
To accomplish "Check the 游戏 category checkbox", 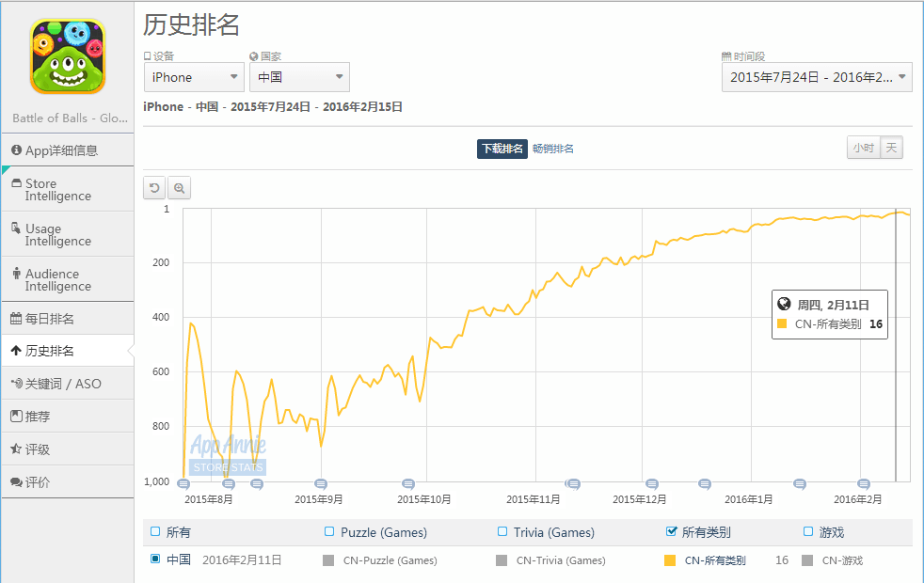I will [808, 532].
